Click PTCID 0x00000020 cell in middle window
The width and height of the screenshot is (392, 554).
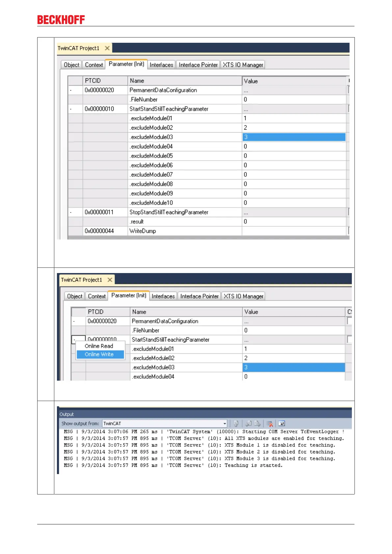[x=108, y=321]
